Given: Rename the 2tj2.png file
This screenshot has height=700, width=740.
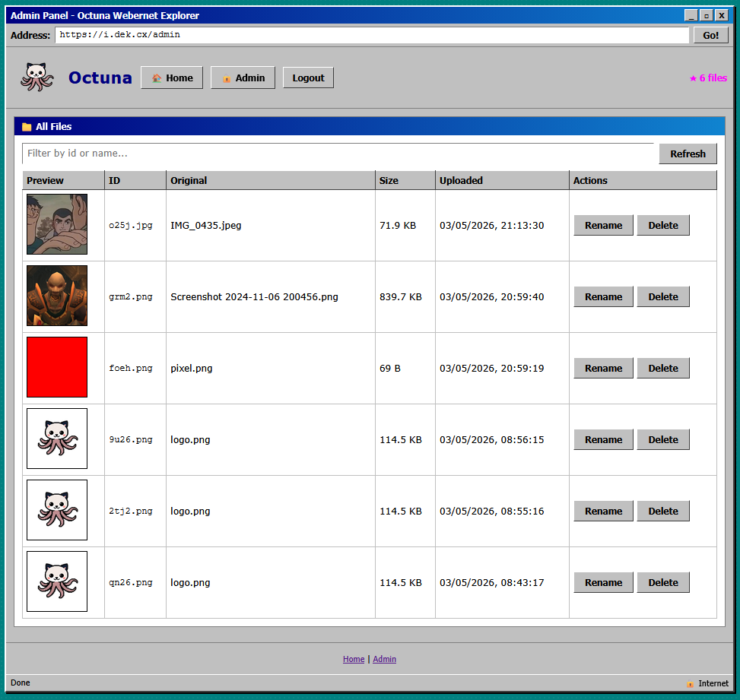Looking at the screenshot, I should tap(603, 512).
